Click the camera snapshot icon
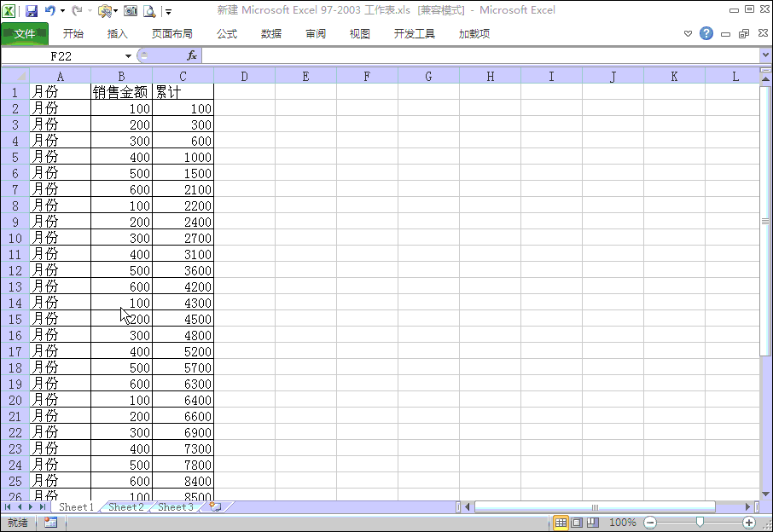 pos(131,10)
